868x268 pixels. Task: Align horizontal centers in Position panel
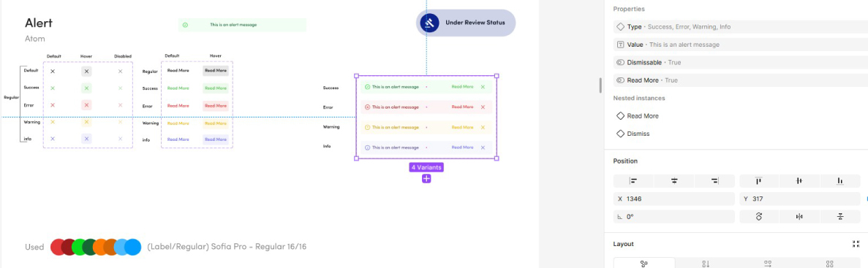(x=674, y=180)
